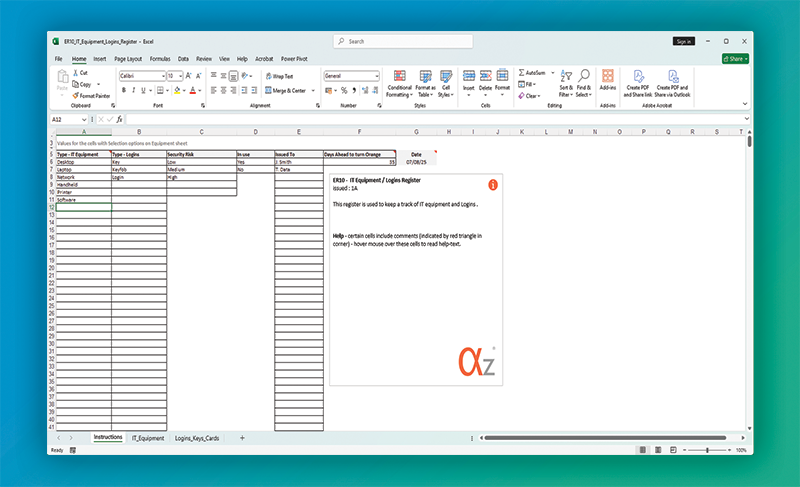Expand the General number format dropdown
Image resolution: width=800 pixels, height=487 pixels.
click(x=377, y=76)
